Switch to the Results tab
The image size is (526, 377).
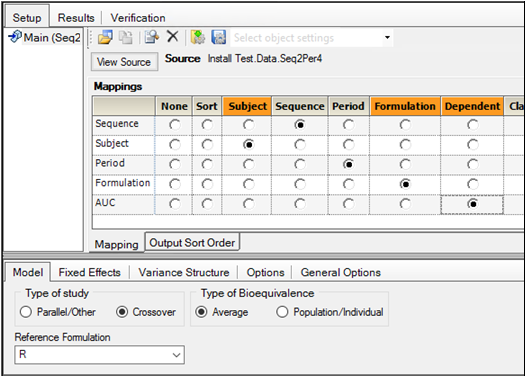(x=76, y=17)
